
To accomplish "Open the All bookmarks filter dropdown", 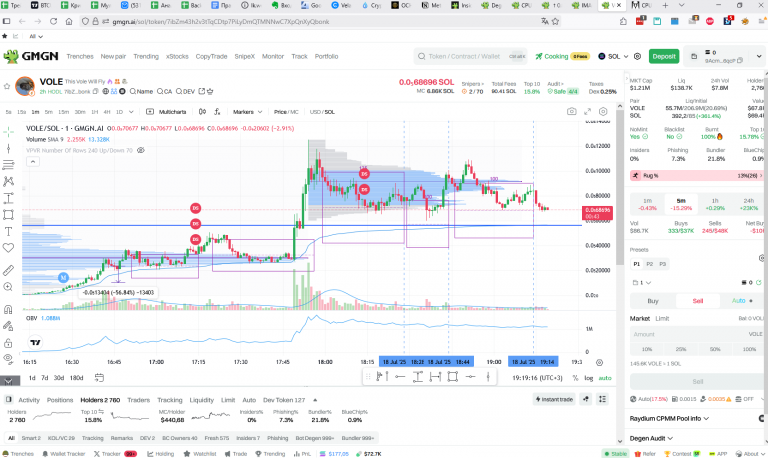I will pyautogui.click(x=36, y=36).
